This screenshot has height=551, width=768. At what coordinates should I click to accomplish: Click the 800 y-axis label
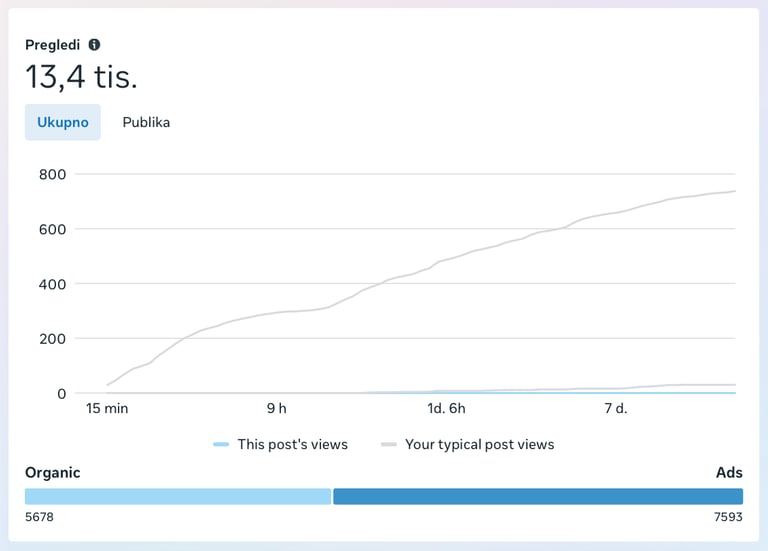click(52, 175)
